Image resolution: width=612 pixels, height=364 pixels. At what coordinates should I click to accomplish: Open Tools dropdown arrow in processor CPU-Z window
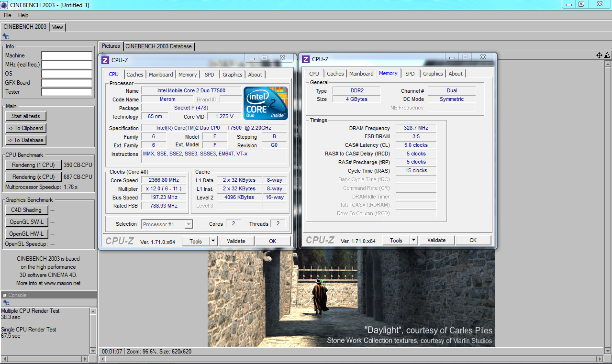click(213, 241)
